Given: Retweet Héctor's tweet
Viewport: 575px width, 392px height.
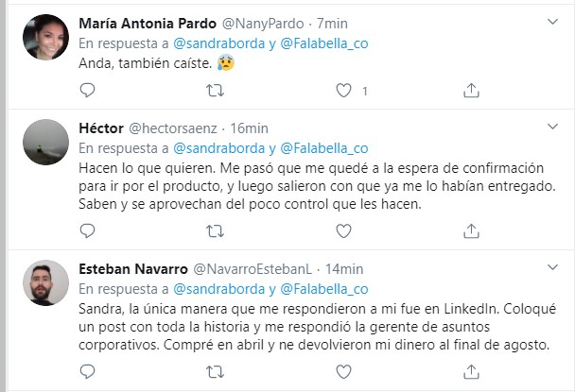Looking at the screenshot, I should pos(216,230).
